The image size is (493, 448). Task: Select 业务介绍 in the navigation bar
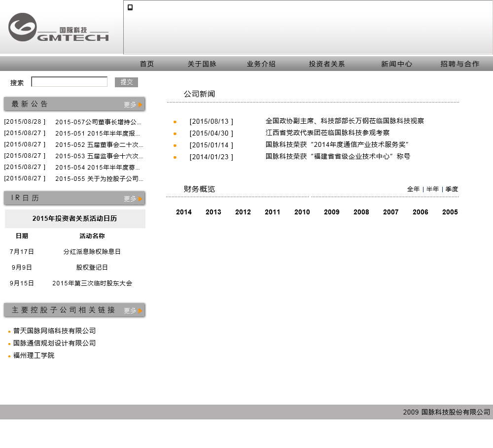click(x=261, y=64)
